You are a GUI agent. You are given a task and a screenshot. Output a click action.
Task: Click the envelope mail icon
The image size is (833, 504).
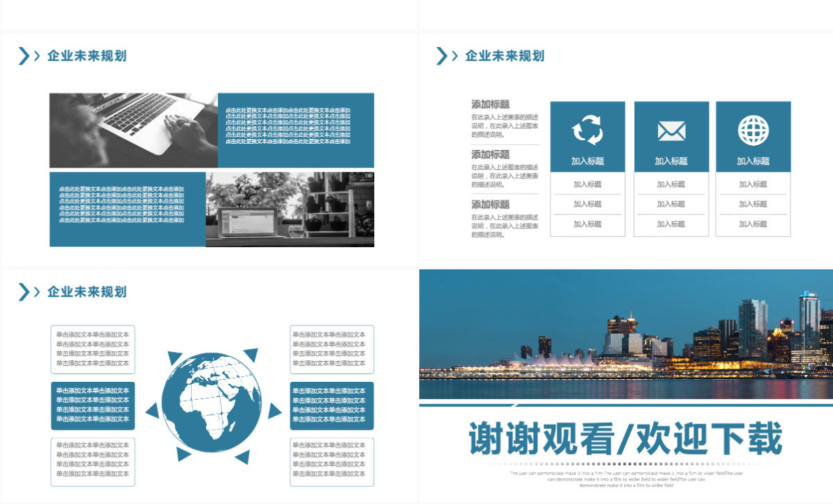pos(671,131)
